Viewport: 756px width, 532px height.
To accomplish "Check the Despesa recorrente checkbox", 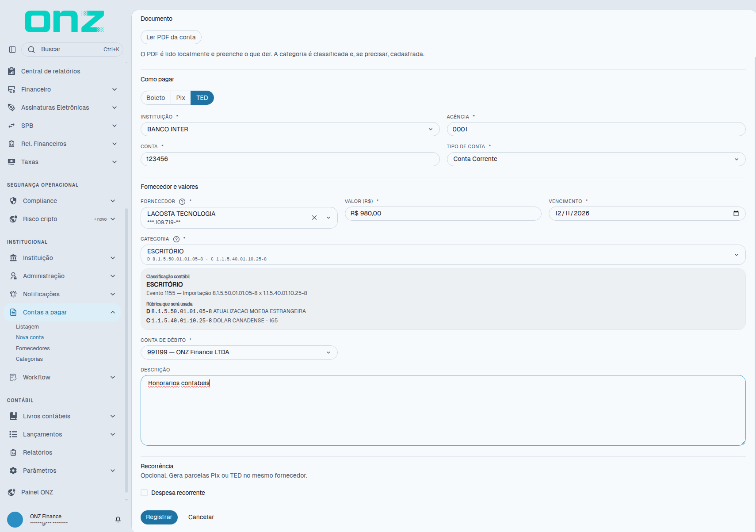I will pos(144,493).
